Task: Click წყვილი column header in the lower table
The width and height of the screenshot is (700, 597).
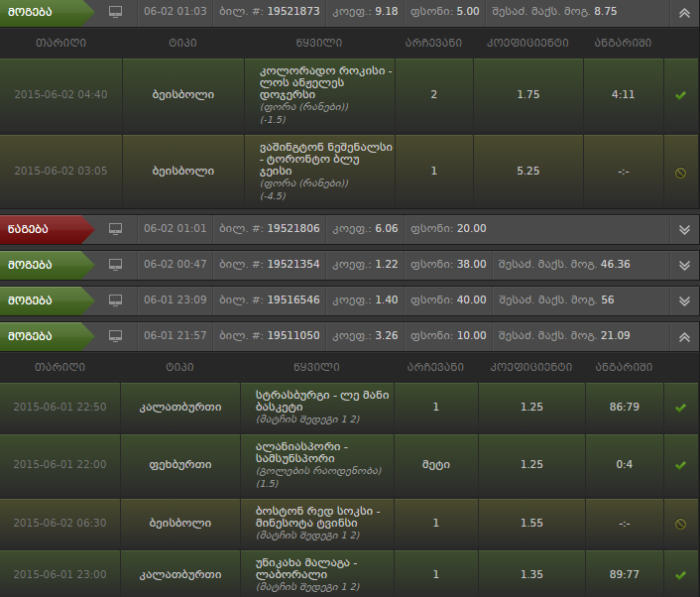Action: point(316,367)
